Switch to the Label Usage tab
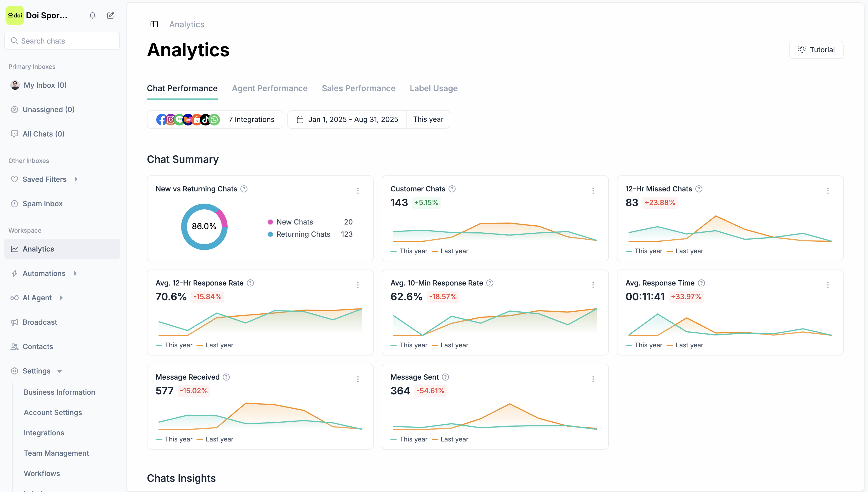This screenshot has width=868, height=492. (x=433, y=89)
